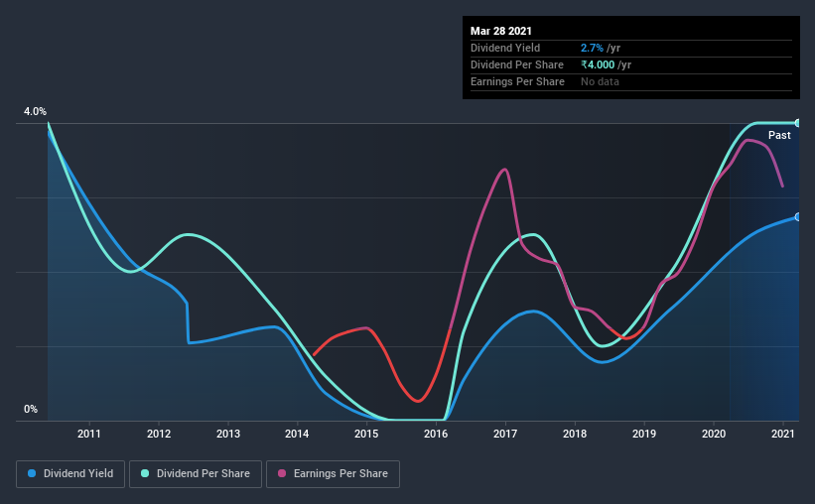The height and width of the screenshot is (504, 815).
Task: Click the 2014 x-axis label
Action: click(x=297, y=434)
